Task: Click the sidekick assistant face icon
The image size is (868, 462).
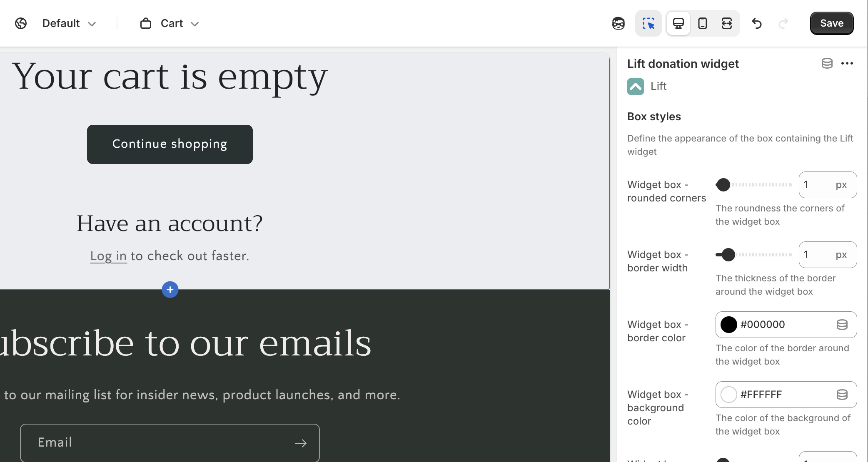Action: tap(618, 23)
